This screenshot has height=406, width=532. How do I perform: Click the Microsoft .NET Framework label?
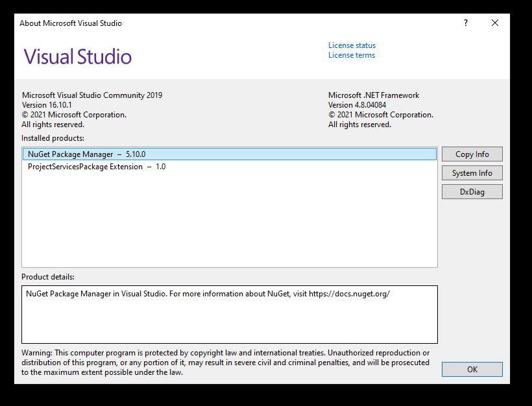tap(374, 95)
